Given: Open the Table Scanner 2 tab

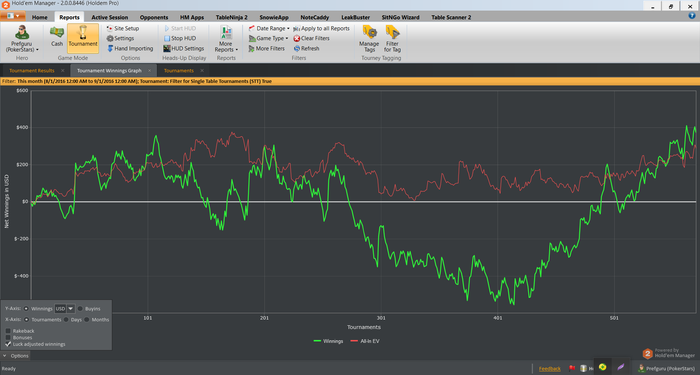Looking at the screenshot, I should [451, 17].
